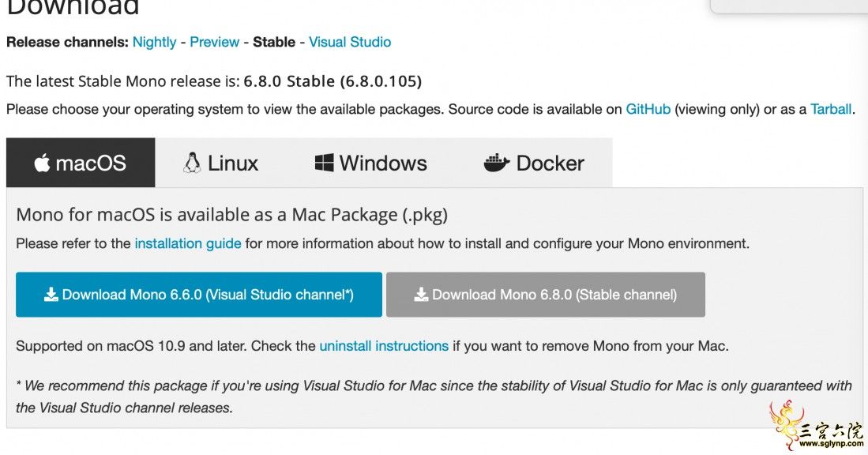
Task: Click the Linux penguin icon
Action: pyautogui.click(x=192, y=163)
